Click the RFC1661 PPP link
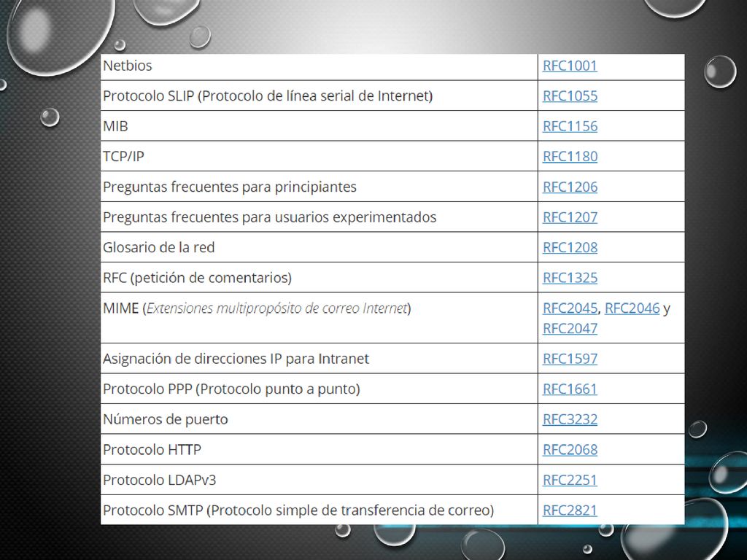The width and height of the screenshot is (747, 560). coord(570,389)
